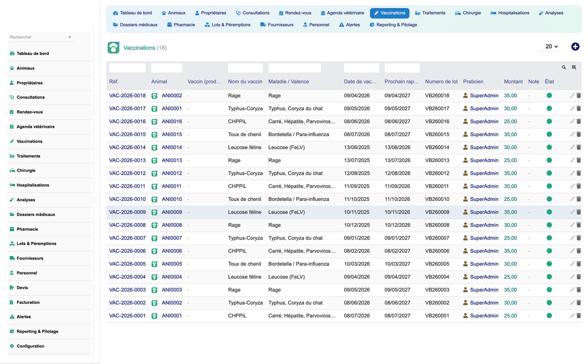Open vaccination record VAC-2026-0017
Screen dimensions: 588x364
tap(127, 109)
